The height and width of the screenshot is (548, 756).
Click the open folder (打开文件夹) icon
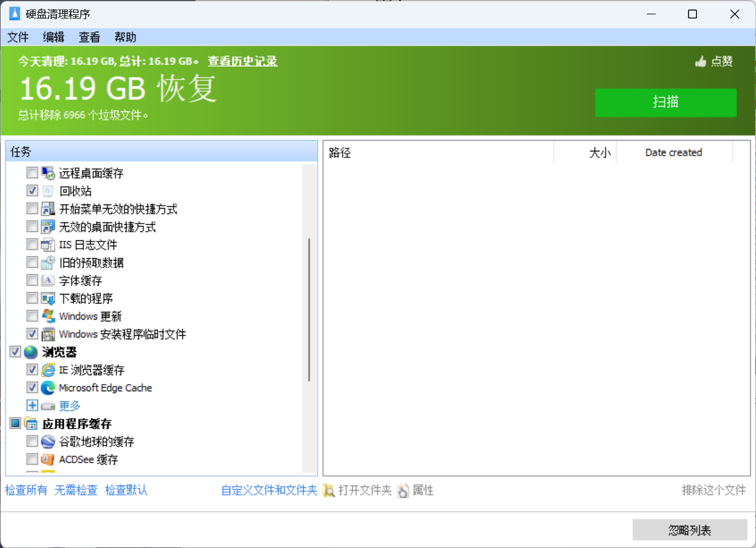point(329,491)
